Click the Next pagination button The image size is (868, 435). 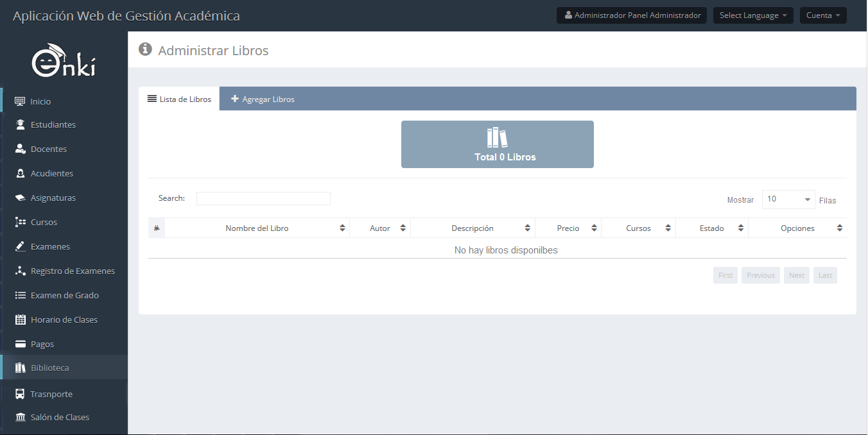click(796, 275)
